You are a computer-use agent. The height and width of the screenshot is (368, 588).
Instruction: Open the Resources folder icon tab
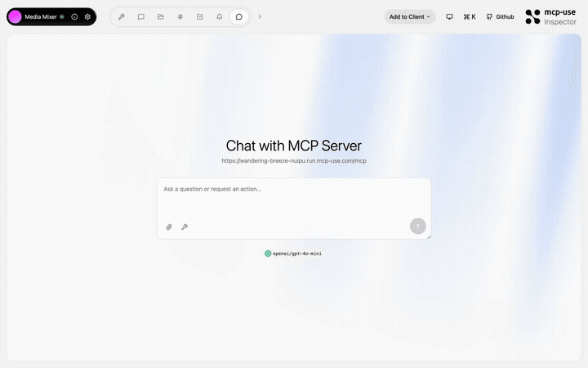[161, 16]
